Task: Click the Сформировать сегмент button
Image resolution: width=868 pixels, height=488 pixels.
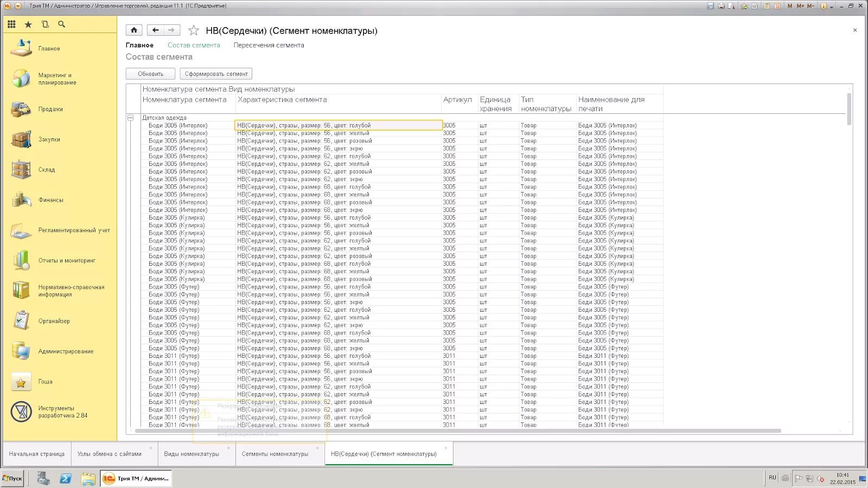Action: pyautogui.click(x=216, y=74)
